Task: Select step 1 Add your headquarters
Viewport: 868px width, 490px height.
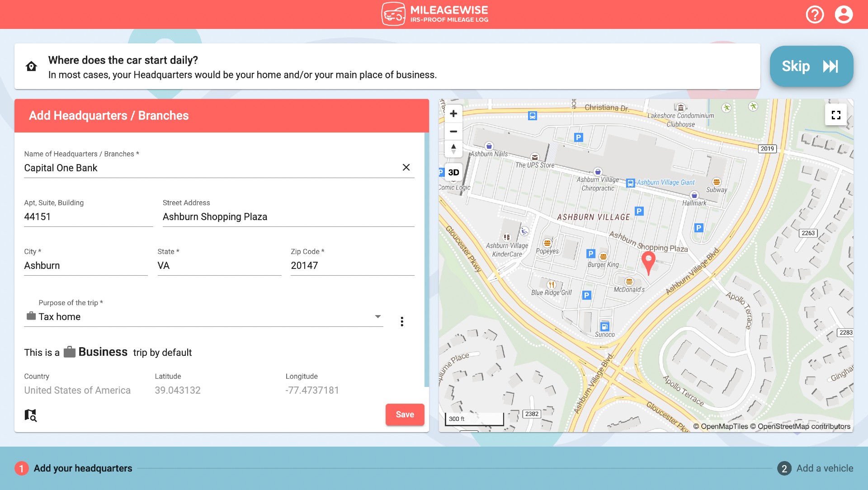Action: coord(74,468)
